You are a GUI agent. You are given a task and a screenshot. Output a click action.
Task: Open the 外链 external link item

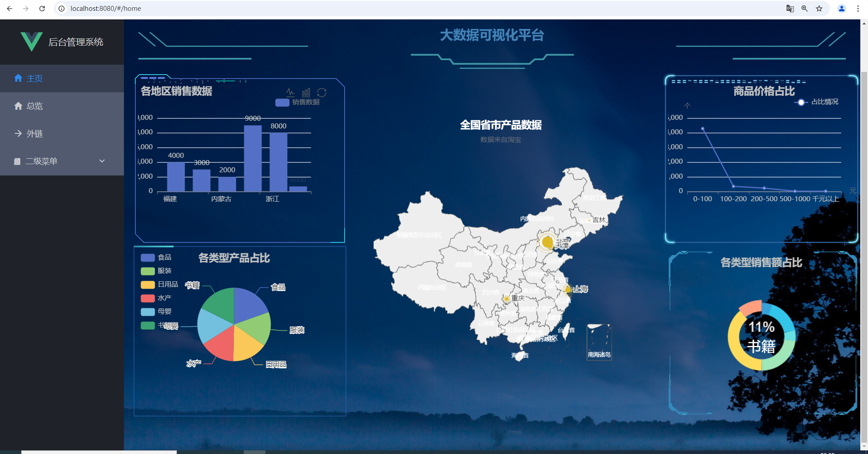(62, 133)
